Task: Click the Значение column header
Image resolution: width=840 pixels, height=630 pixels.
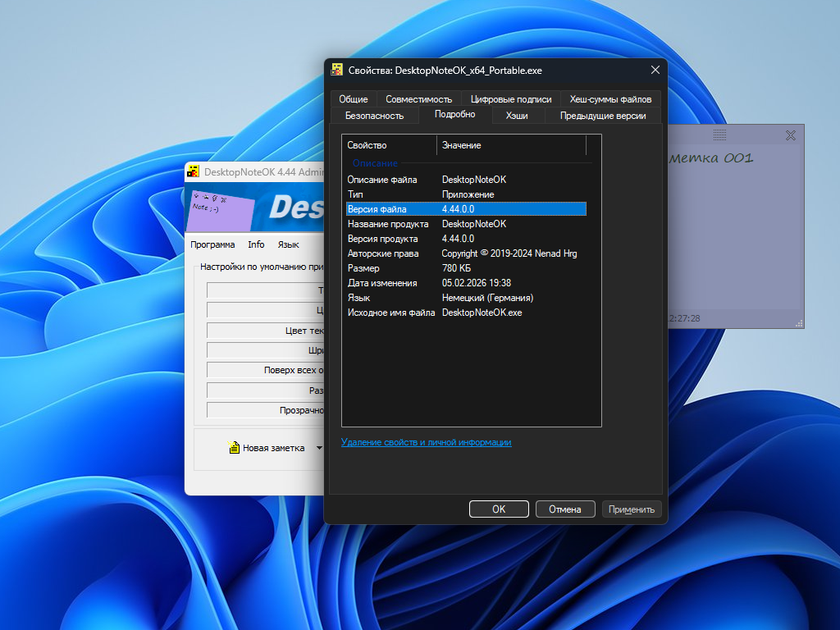Action: click(x=512, y=145)
